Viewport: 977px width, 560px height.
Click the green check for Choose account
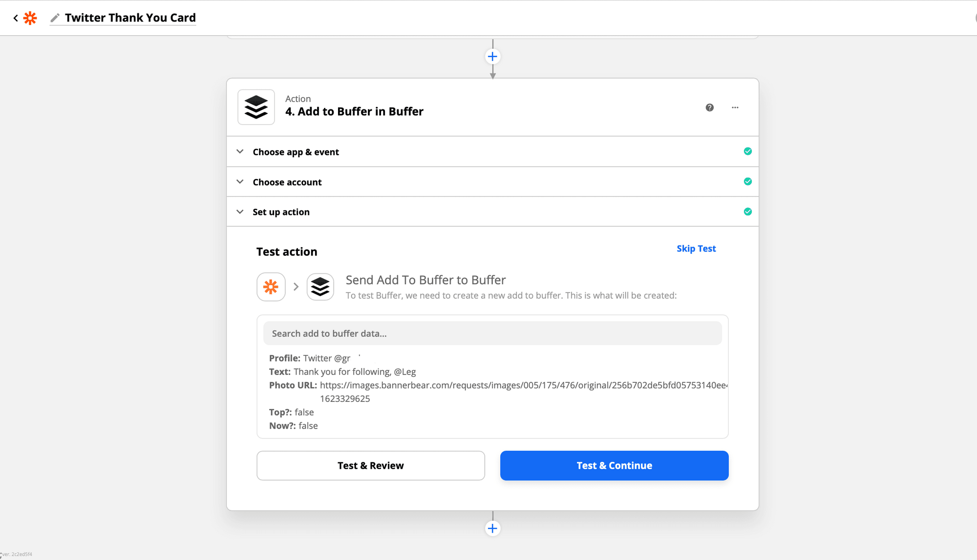click(747, 182)
